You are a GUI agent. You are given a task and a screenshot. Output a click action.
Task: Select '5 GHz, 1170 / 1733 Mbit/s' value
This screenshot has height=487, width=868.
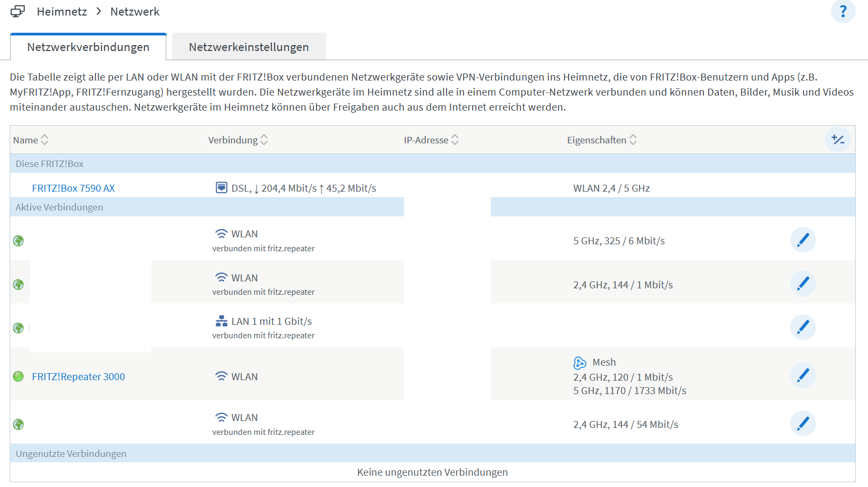(630, 390)
